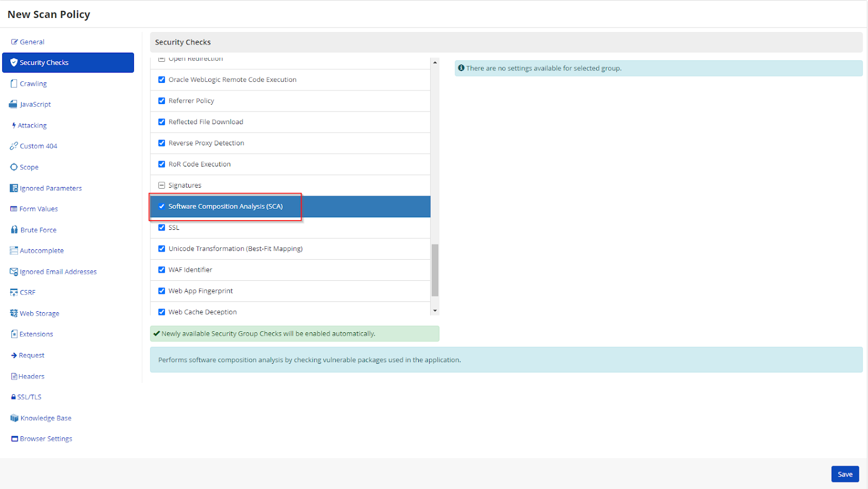Click the Scope crosshair icon
868x489 pixels.
[x=14, y=167]
